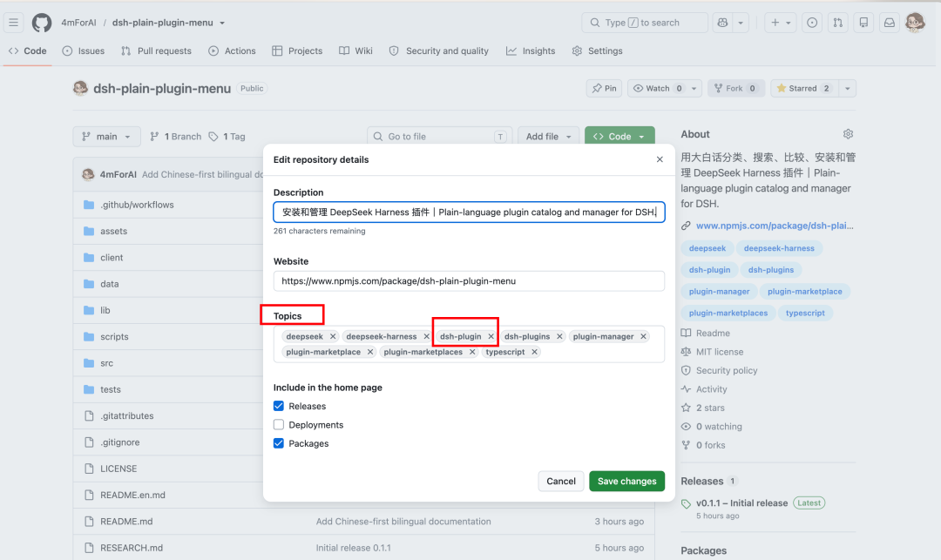Open the MIT license link in About

tap(720, 352)
